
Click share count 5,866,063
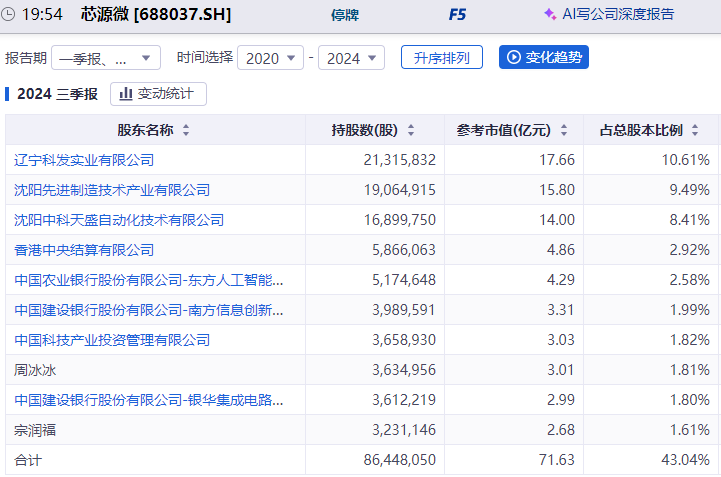pyautogui.click(x=404, y=250)
